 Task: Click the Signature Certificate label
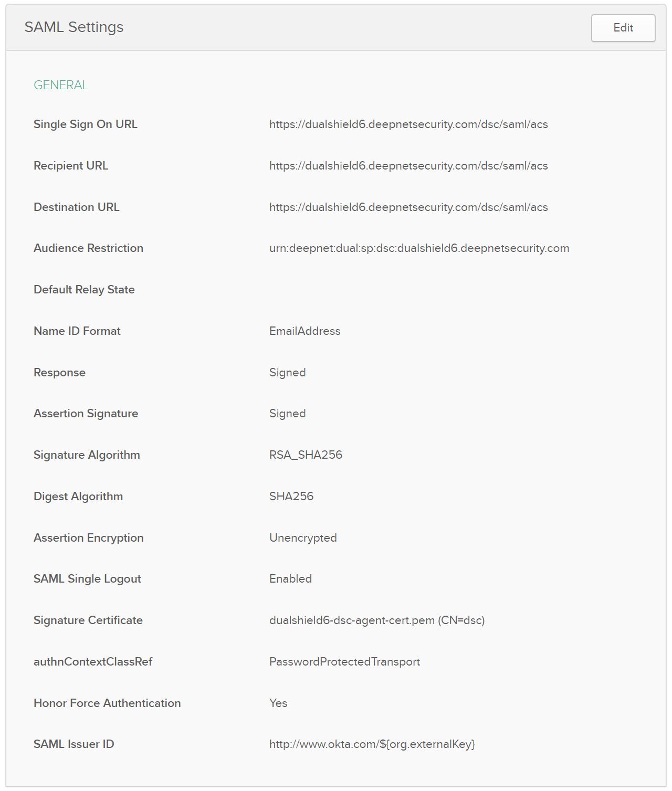pyautogui.click(x=88, y=620)
